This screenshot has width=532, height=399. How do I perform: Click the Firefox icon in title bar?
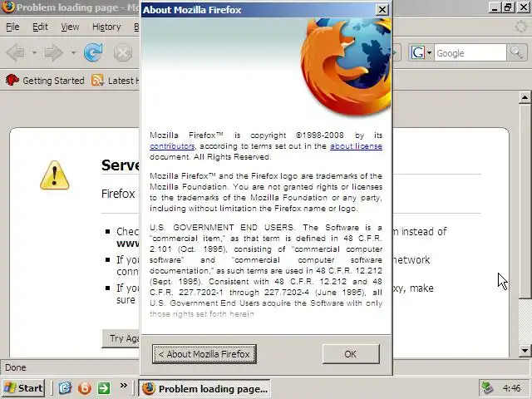[8, 7]
